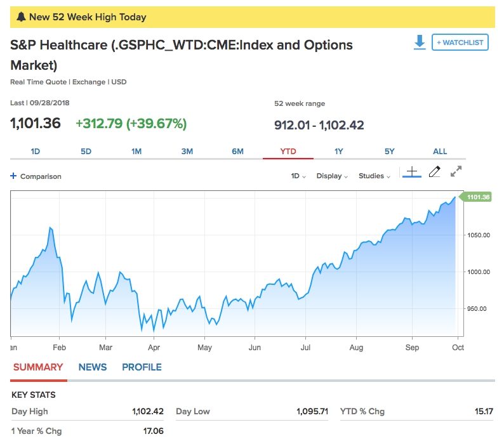The height and width of the screenshot is (446, 504).
Task: Open the Display dropdown
Action: 332,176
